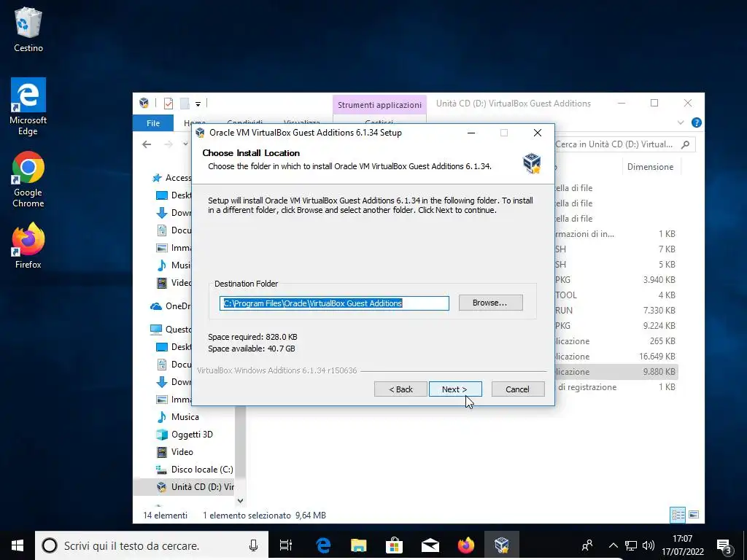This screenshot has width=747, height=560.
Task: Open Edge from the taskbar
Action: (323, 545)
